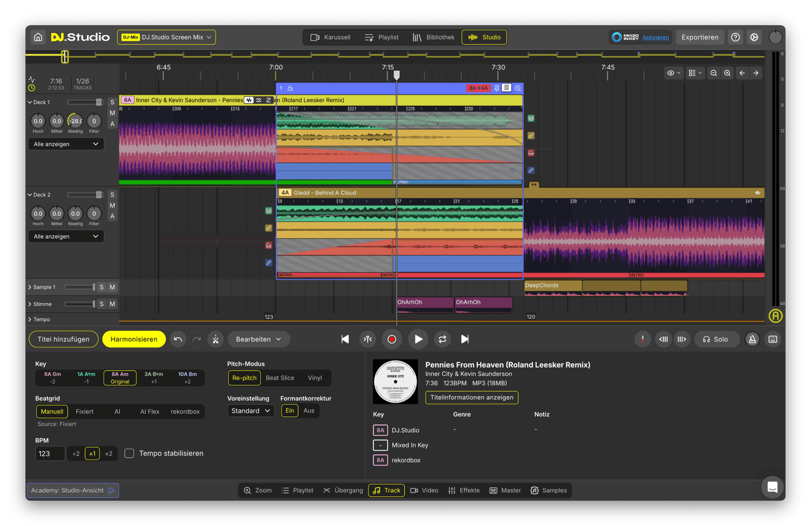Mute Deck 2 with the M button
Viewport: 812px width, 526px height.
coord(112,206)
